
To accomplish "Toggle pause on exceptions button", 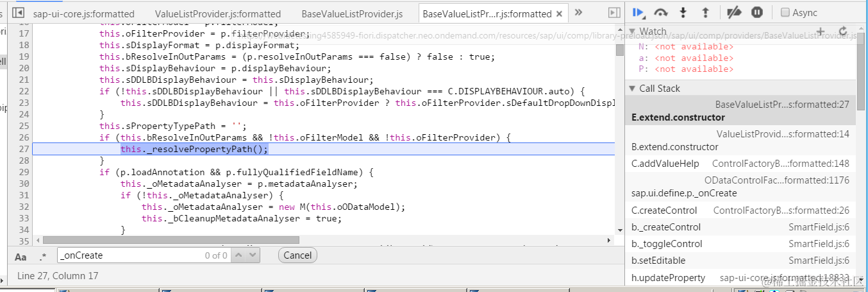I will (x=757, y=12).
